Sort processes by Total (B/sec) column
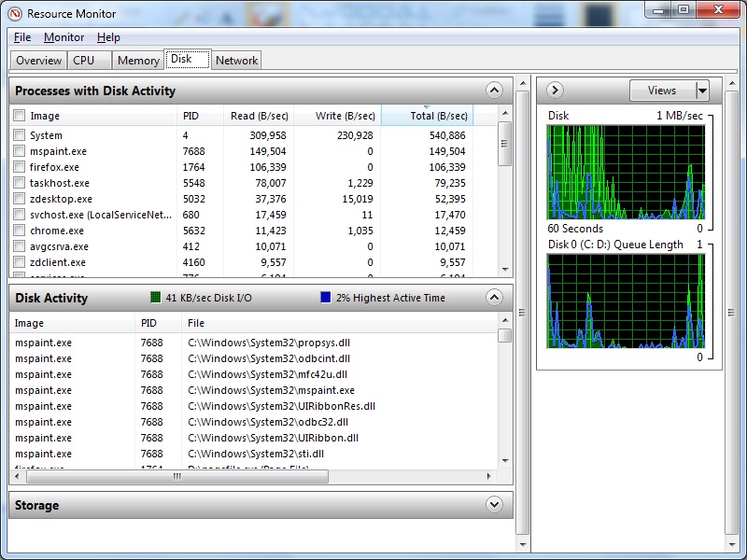Viewport: 747px width, 560px height. click(x=427, y=116)
